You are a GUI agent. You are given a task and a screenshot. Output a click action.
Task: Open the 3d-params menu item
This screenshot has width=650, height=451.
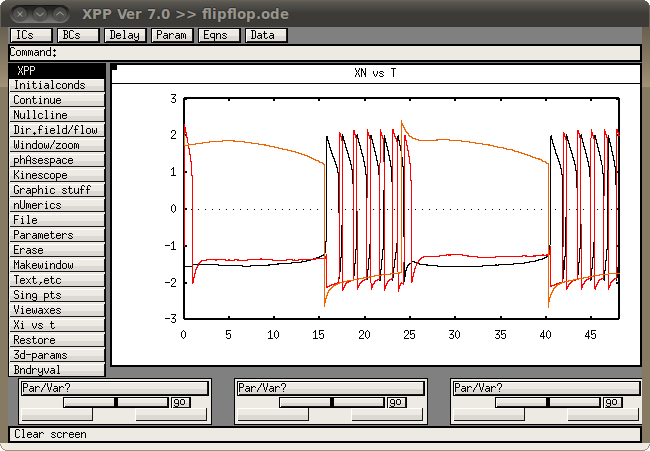pos(57,355)
